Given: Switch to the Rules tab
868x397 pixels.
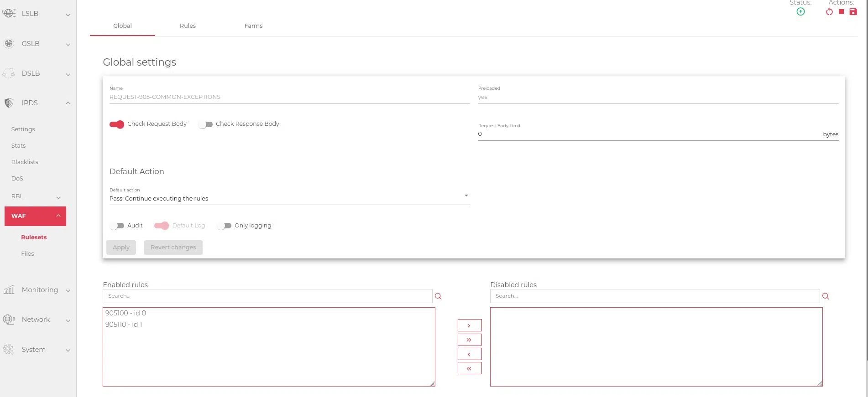Looking at the screenshot, I should click(188, 26).
